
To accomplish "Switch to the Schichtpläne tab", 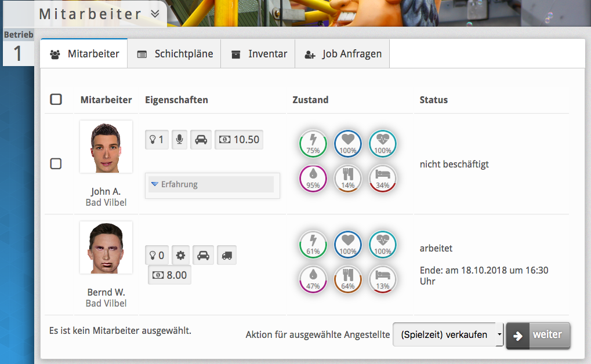I will [175, 54].
